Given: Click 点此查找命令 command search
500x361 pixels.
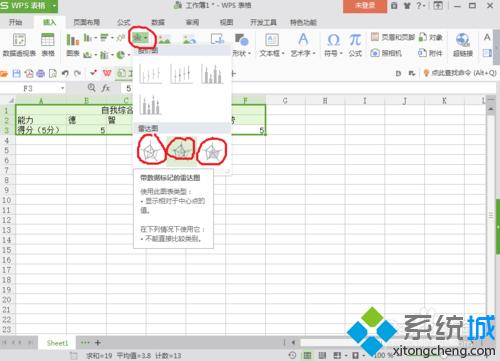Looking at the screenshot, I should 460,73.
